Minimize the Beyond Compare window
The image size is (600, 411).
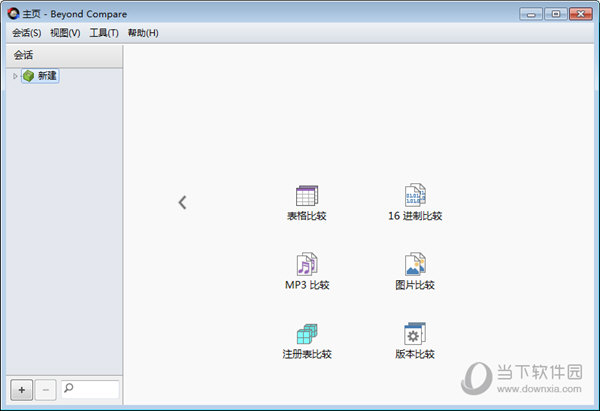point(531,14)
